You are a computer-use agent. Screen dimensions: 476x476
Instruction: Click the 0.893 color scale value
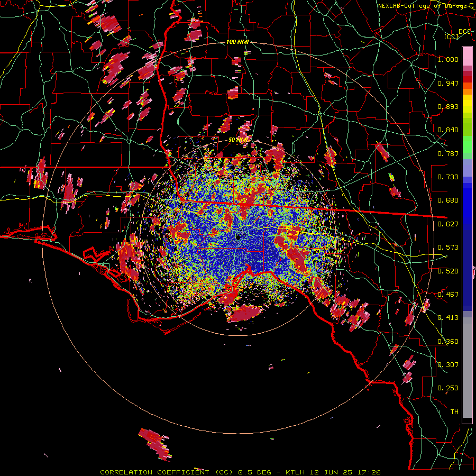pyautogui.click(x=448, y=106)
